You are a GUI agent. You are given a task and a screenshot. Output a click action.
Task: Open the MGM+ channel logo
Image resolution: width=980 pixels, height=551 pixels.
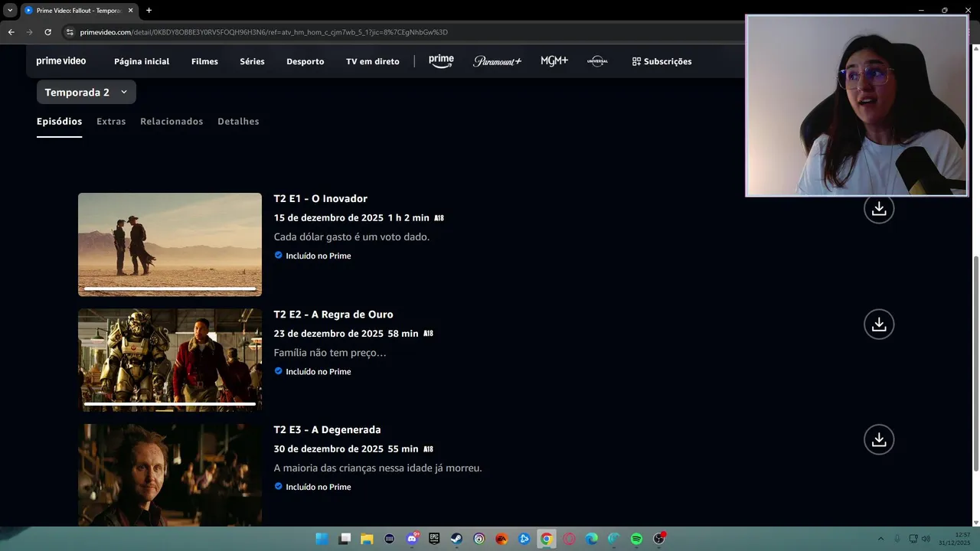coord(554,61)
